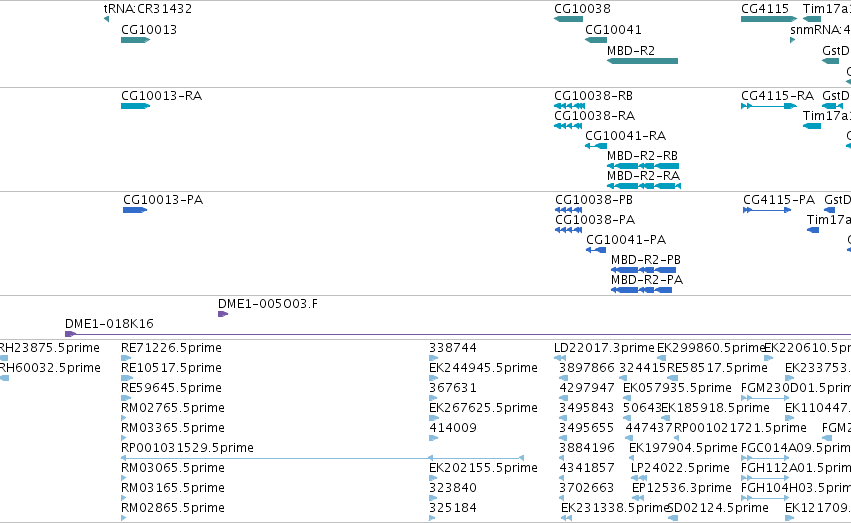Click the RM02865.5prime EST label
This screenshot has width=851, height=523.
tap(173, 508)
